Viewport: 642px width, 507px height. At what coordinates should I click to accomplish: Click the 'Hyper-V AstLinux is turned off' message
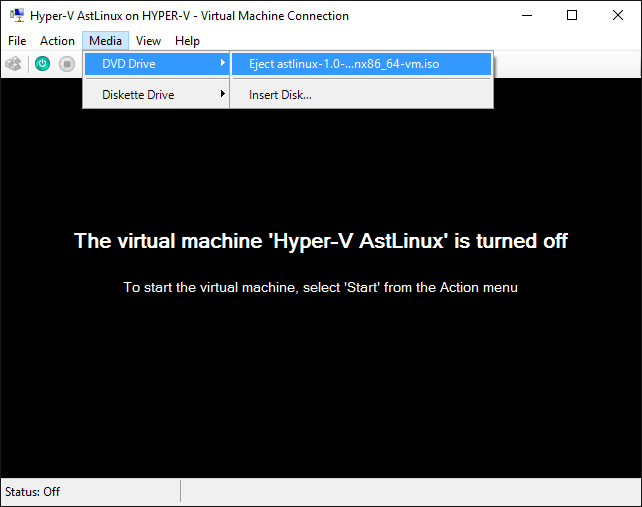coord(321,241)
